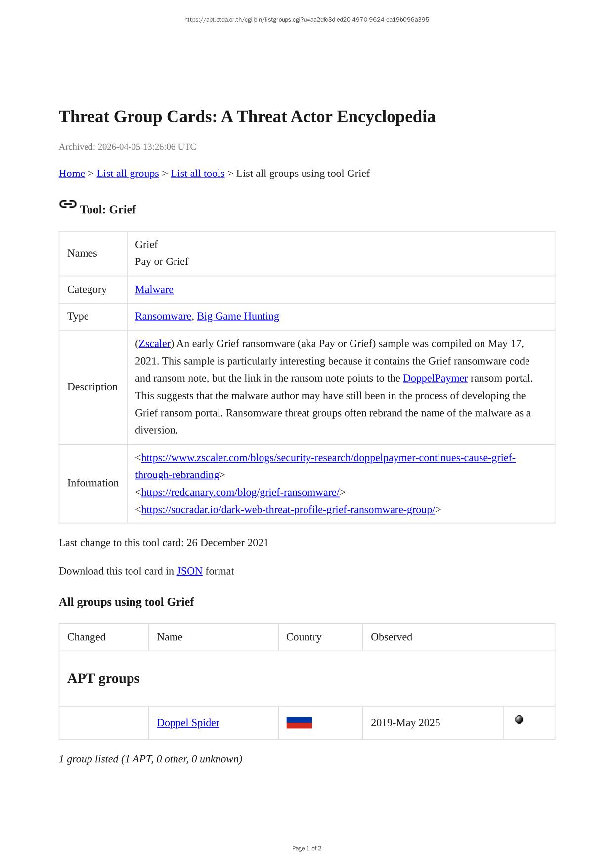Click the Observed column header
The image size is (614, 868).
pos(391,637)
